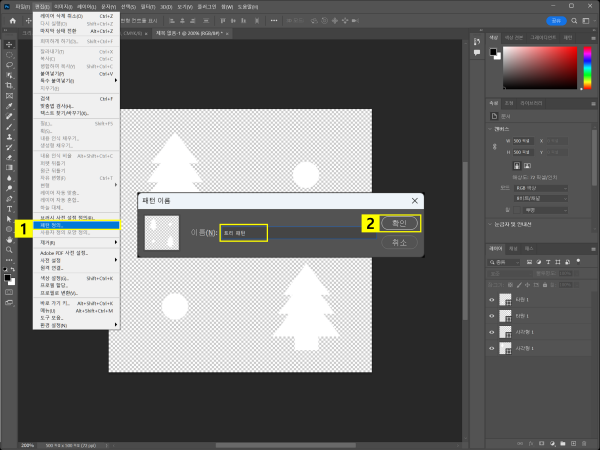Toggle the filter for pixel layers
The width and height of the screenshot is (600, 450).
529,262
